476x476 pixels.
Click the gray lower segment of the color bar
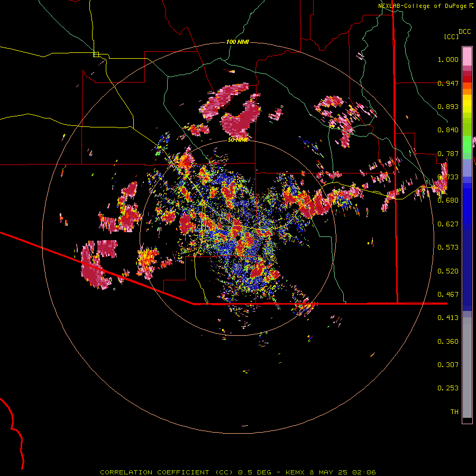(467, 368)
